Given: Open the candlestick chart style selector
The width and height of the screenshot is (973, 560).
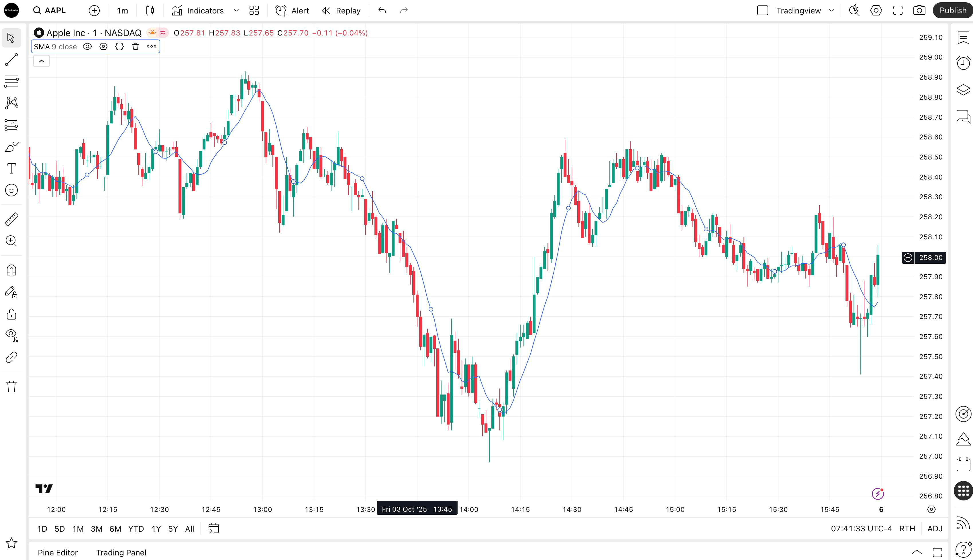Looking at the screenshot, I should (x=150, y=10).
